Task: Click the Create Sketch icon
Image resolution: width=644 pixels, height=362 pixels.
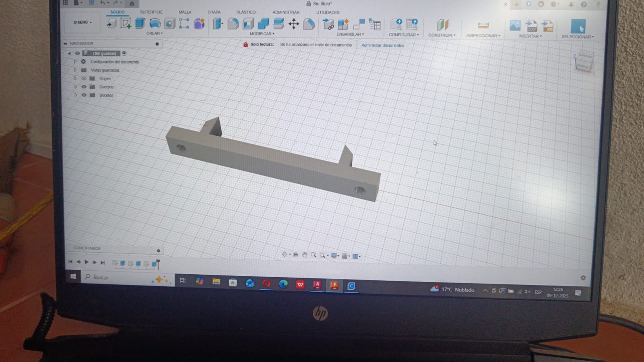Action: point(126,24)
